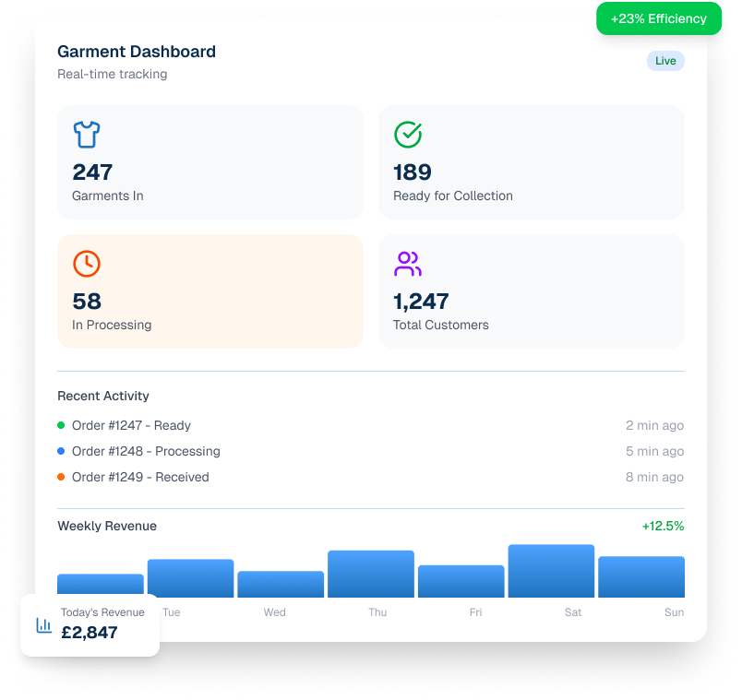Click the +12.5% weekly revenue change

click(x=663, y=526)
